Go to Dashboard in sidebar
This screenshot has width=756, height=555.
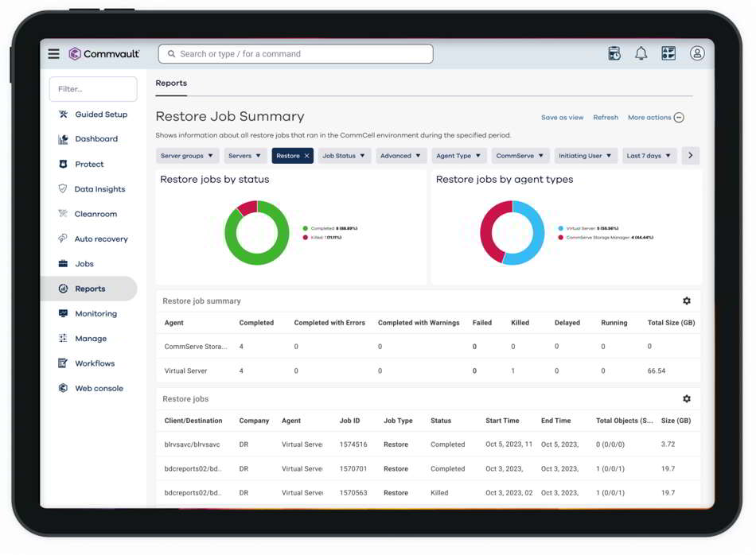click(x=96, y=138)
